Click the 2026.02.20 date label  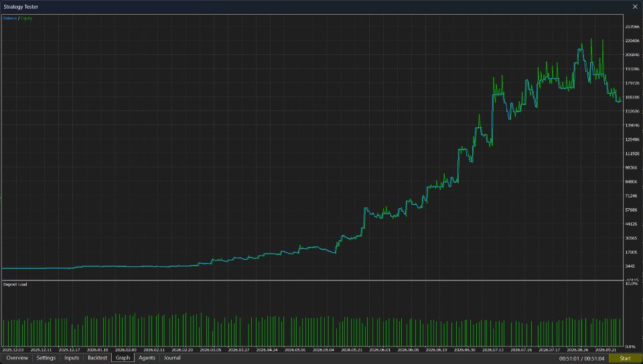182,350
